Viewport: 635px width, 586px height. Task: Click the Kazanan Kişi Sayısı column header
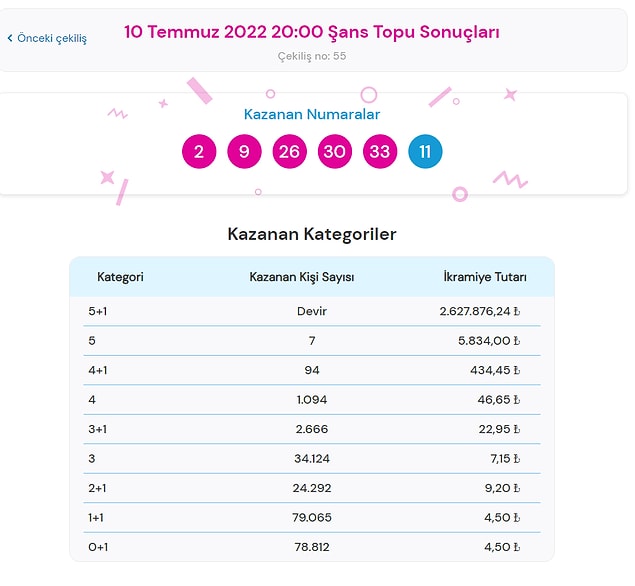(x=302, y=277)
